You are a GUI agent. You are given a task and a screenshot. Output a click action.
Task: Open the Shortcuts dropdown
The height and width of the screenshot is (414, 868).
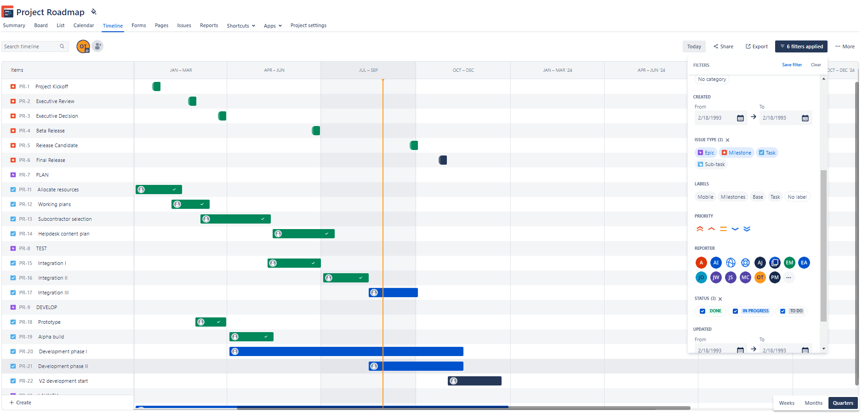[241, 25]
